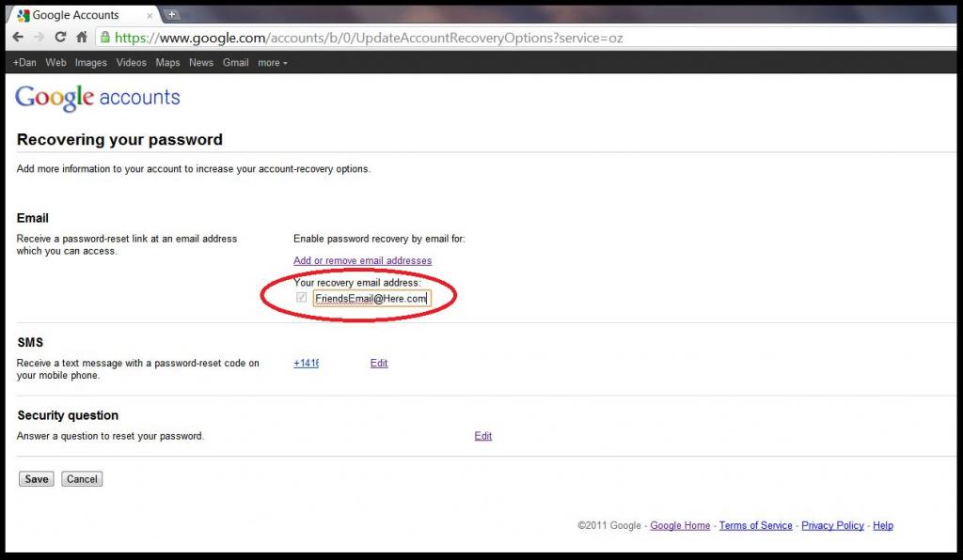The height and width of the screenshot is (560, 963).
Task: Open Add or remove email addresses link
Action: coord(362,260)
